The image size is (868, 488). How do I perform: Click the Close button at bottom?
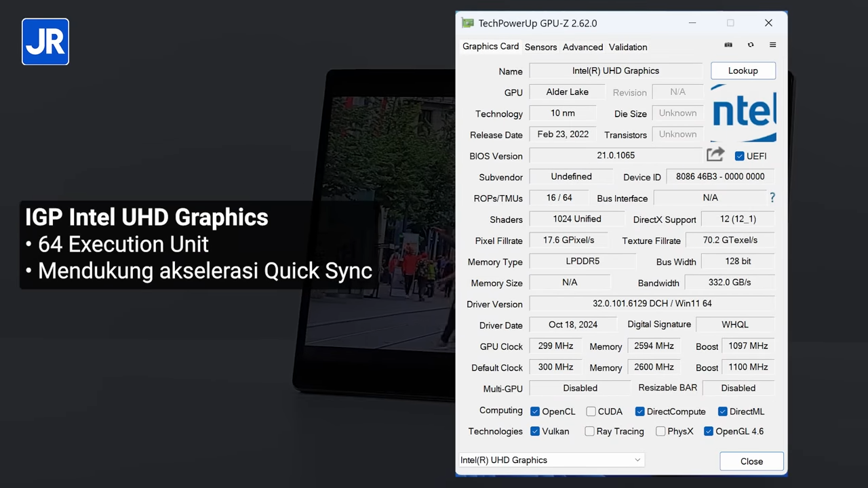[751, 461]
